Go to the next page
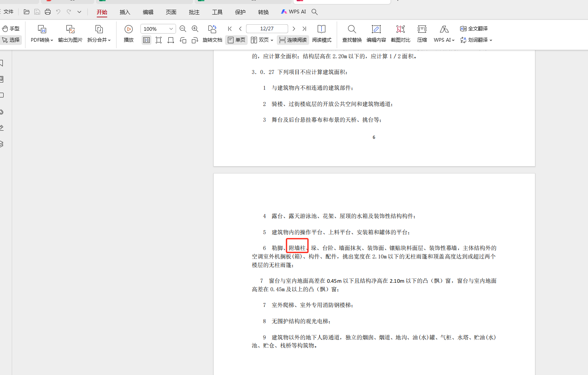588x375 pixels. pos(294,29)
